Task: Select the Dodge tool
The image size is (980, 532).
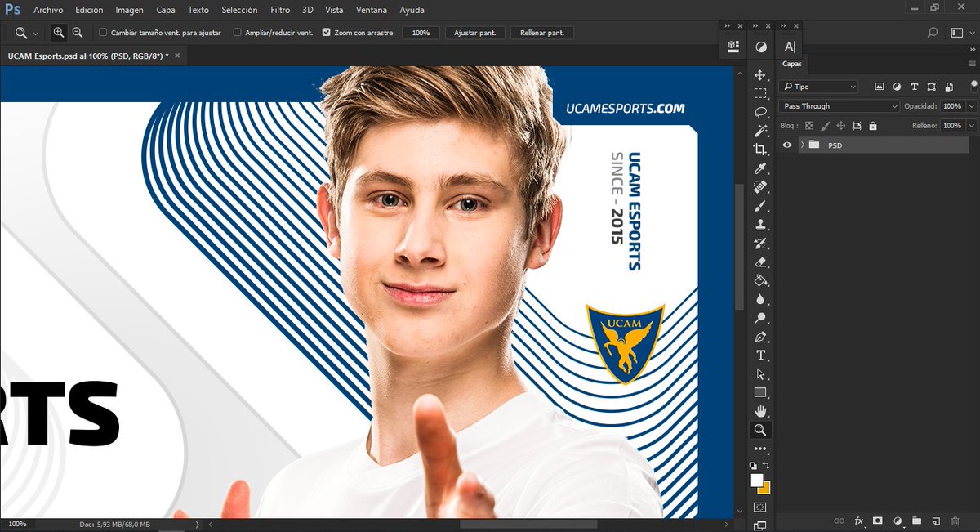Action: [760, 318]
